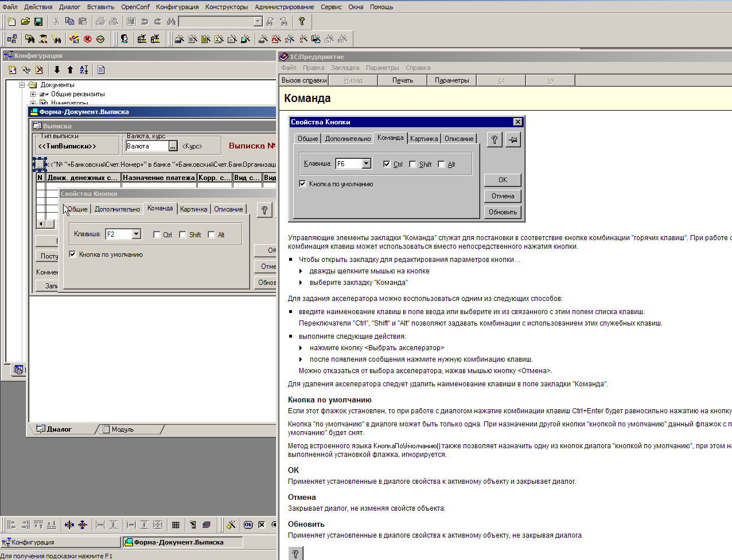The height and width of the screenshot is (560, 732).
Task: Switch to the Картинка tab in left dialog
Action: coord(193,209)
